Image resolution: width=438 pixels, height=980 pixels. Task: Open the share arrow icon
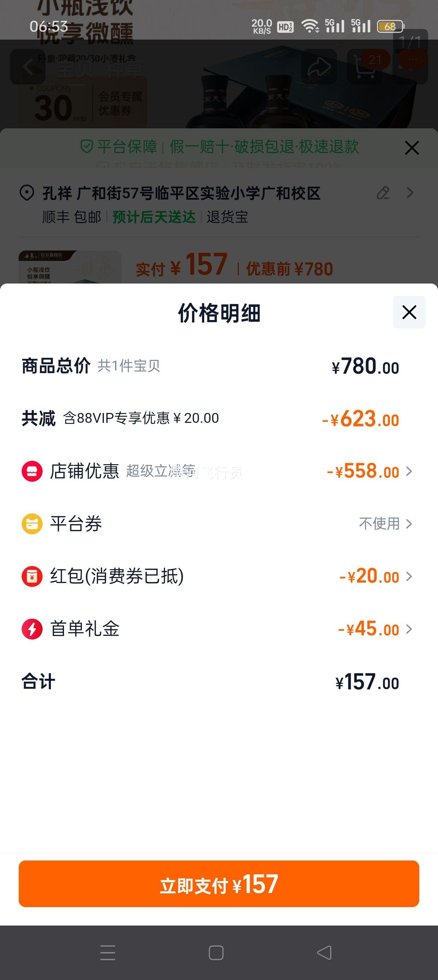click(x=319, y=66)
